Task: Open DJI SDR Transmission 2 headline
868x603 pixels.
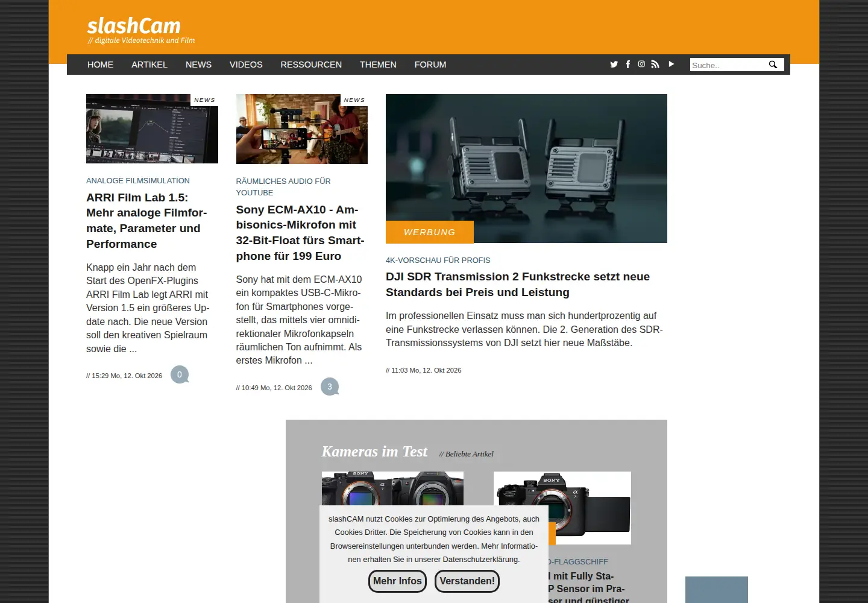Action: tap(518, 285)
